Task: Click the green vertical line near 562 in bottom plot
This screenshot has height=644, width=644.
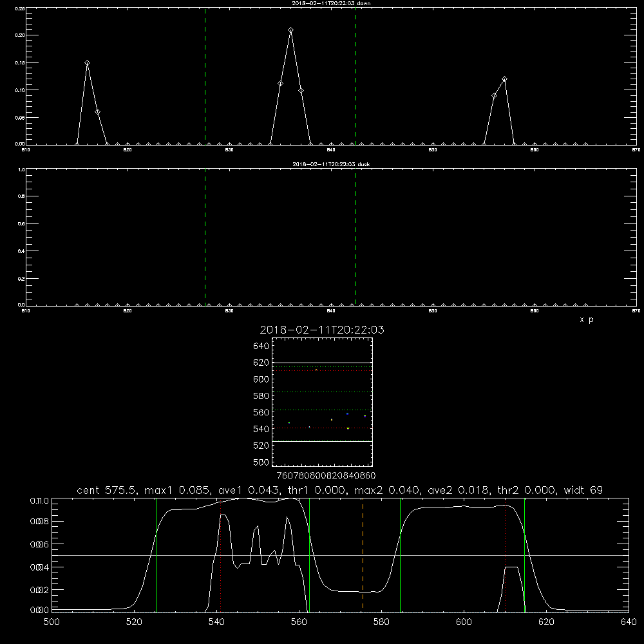Action: 309,554
